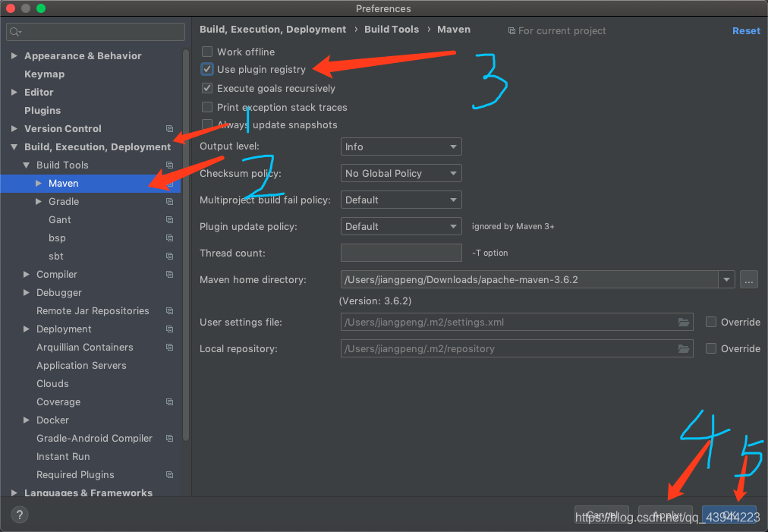
Task: Open Multiproject build fail policy dropdown
Action: coord(401,200)
